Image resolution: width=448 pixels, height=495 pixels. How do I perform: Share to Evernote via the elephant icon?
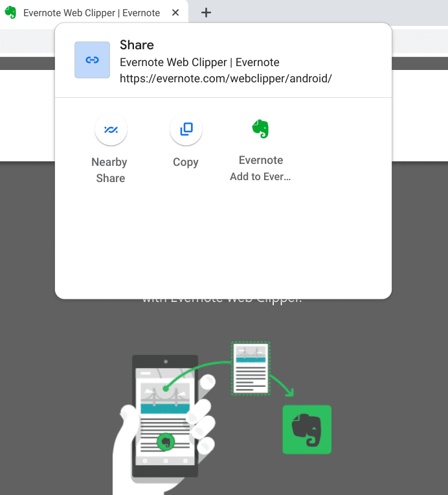(261, 129)
